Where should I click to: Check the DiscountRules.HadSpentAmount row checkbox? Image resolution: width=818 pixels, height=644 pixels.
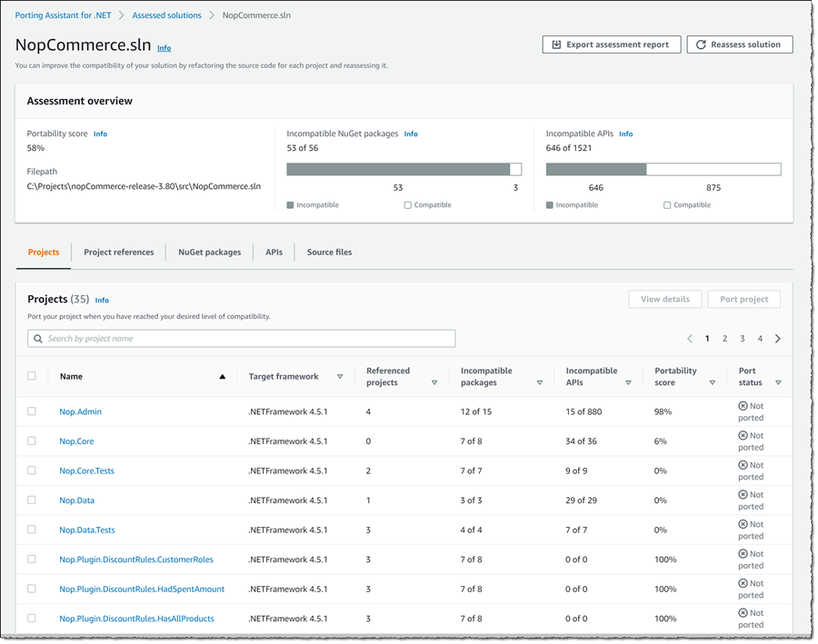coord(32,589)
